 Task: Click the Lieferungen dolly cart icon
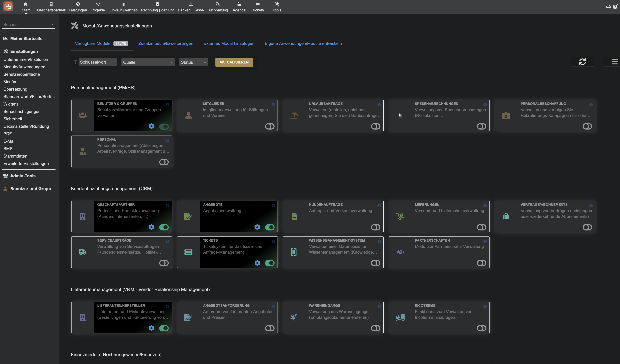pos(400,216)
